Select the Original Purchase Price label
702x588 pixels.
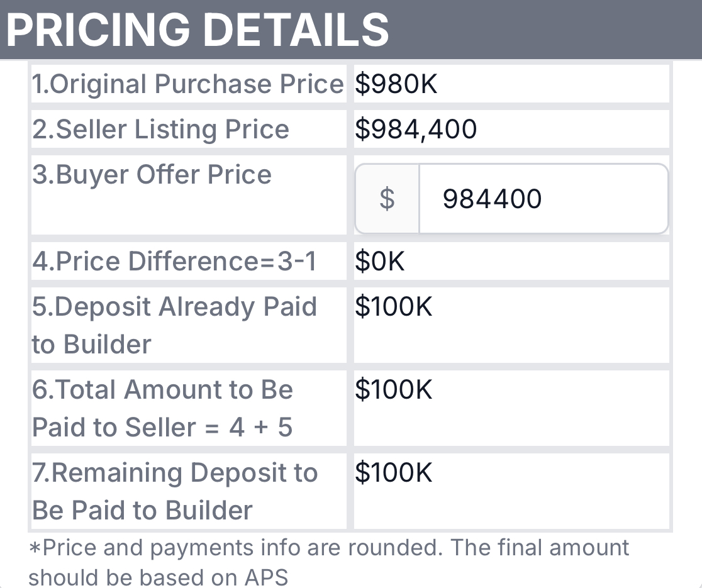(x=188, y=84)
